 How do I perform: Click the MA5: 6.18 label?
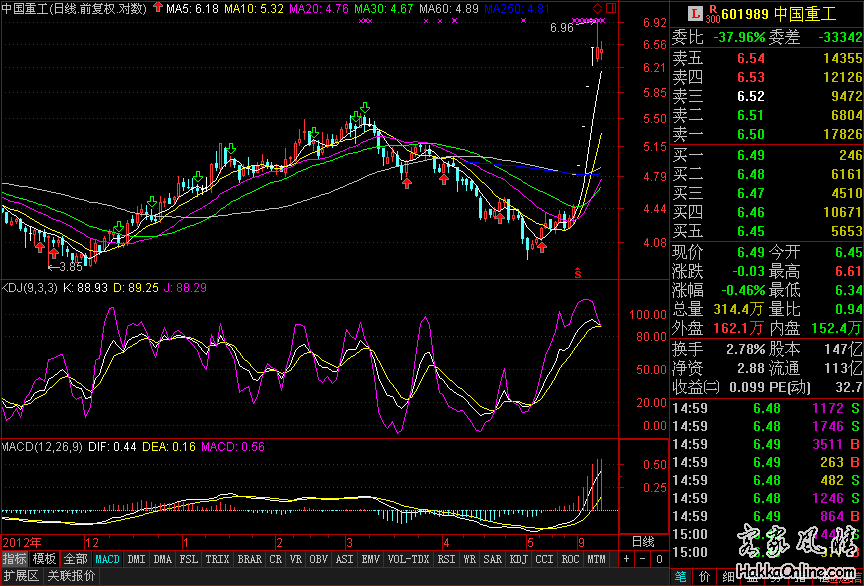point(192,8)
